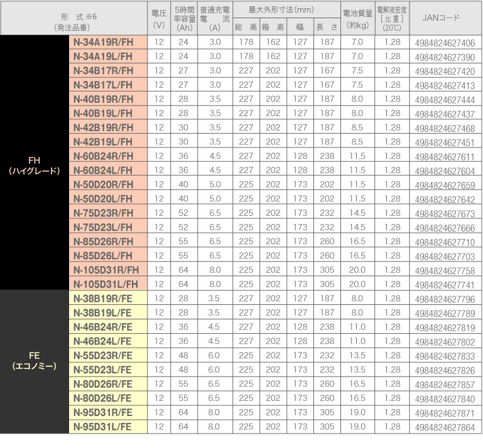
Task: Click the 5時間率容量 (Ah) header
Action: click(x=183, y=18)
